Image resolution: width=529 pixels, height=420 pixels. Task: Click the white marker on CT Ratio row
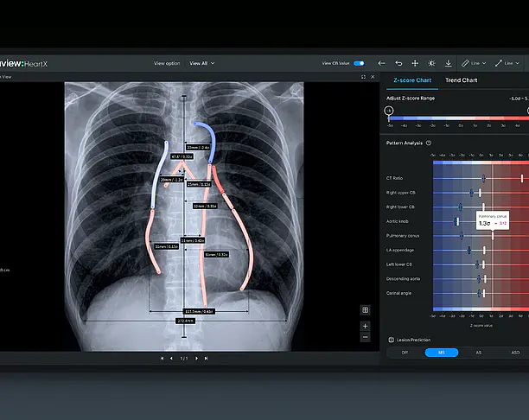pos(522,179)
